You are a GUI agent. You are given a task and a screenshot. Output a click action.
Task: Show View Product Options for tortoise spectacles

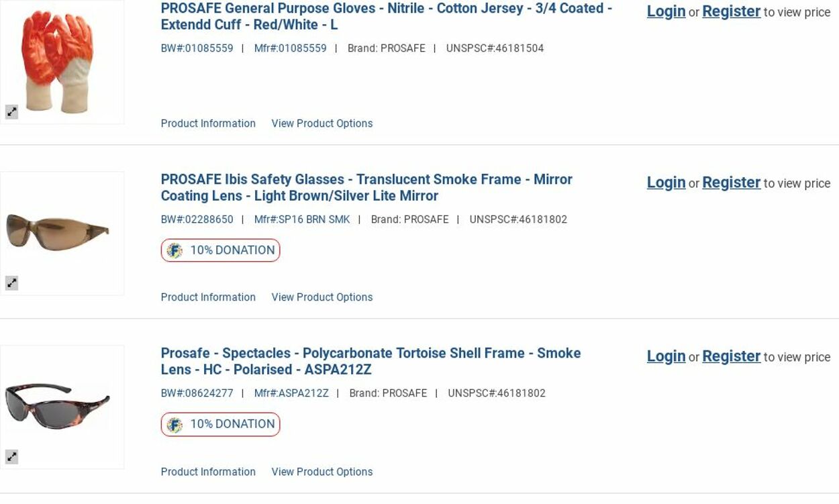point(322,472)
